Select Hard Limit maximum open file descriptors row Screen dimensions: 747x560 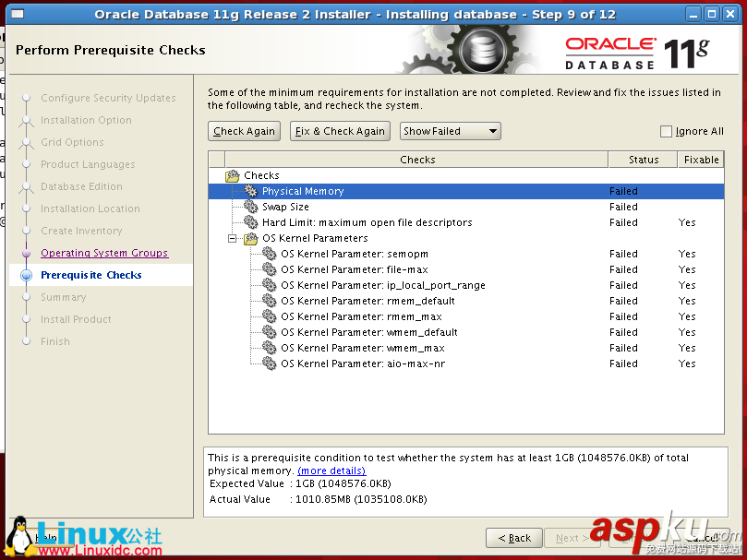pyautogui.click(x=466, y=222)
